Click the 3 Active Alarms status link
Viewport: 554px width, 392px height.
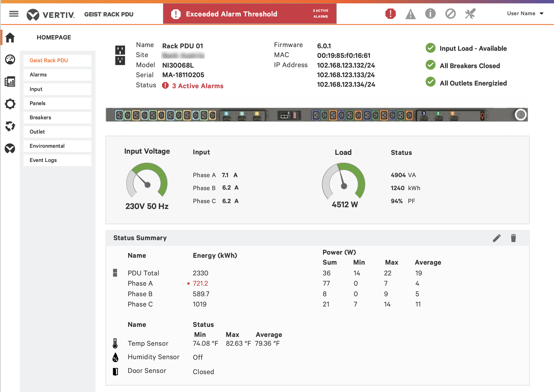[198, 86]
